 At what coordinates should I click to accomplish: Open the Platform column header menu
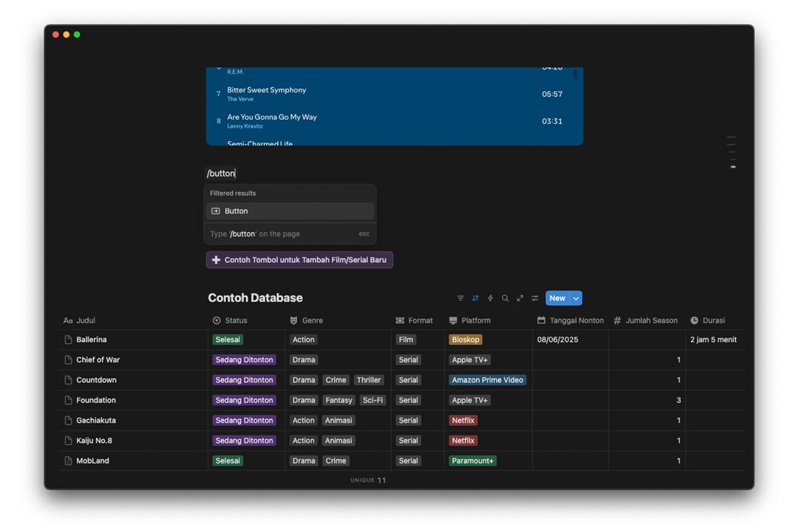coord(476,321)
